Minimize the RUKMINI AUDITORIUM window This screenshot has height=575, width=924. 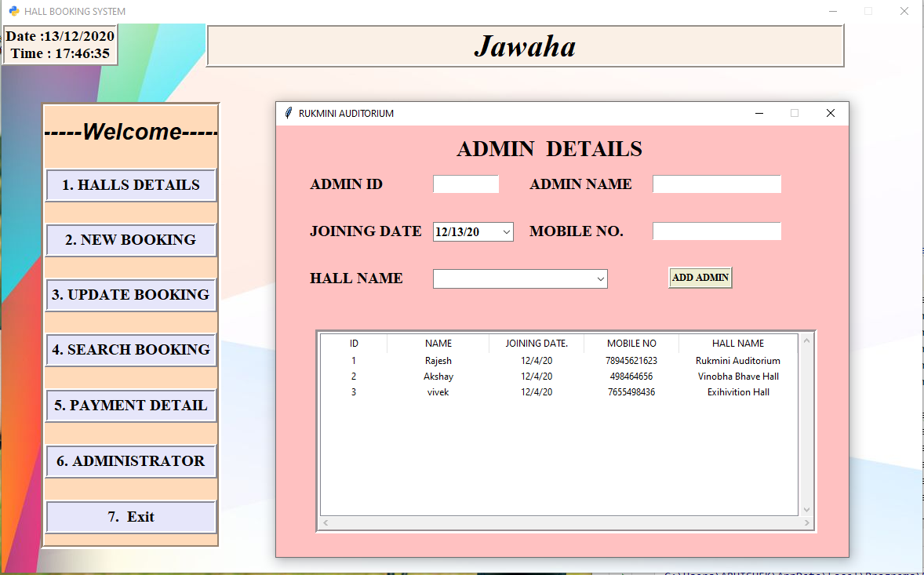[x=759, y=113]
